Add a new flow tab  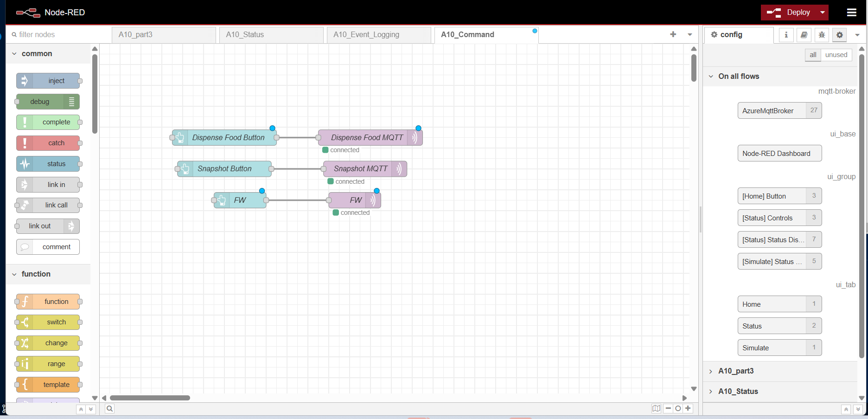[x=673, y=34]
